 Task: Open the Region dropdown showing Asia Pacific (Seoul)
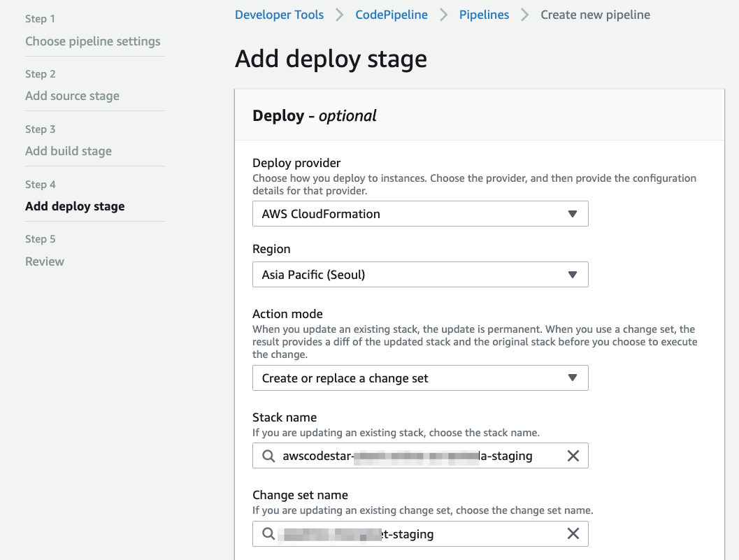420,274
